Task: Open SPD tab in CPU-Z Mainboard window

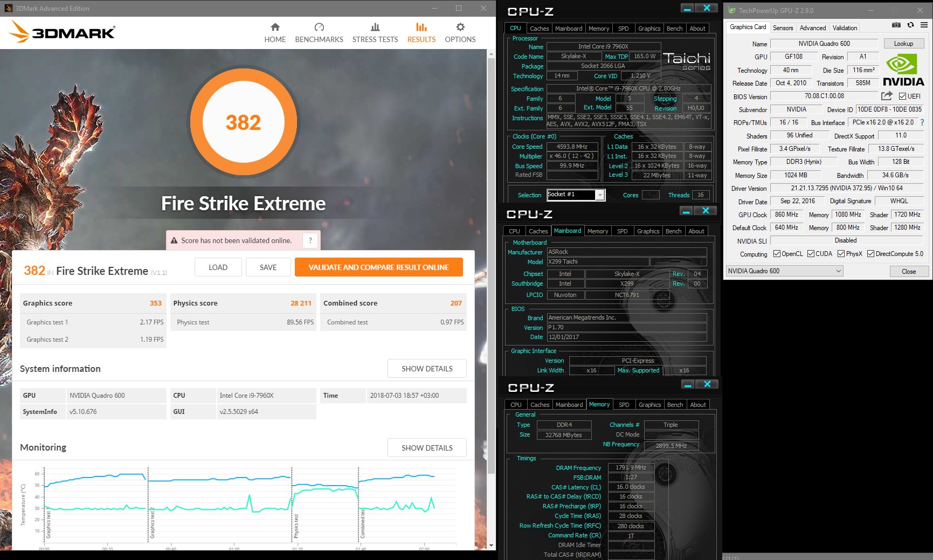Action: [623, 231]
